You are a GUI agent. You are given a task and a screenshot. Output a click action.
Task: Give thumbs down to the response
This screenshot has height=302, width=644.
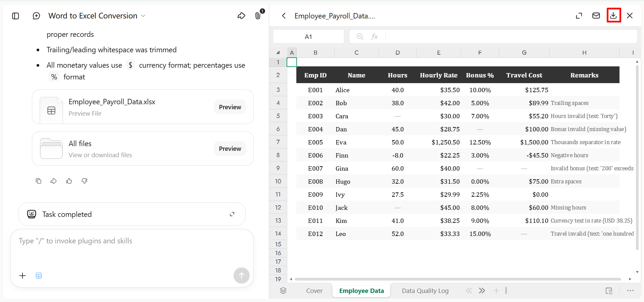[85, 181]
